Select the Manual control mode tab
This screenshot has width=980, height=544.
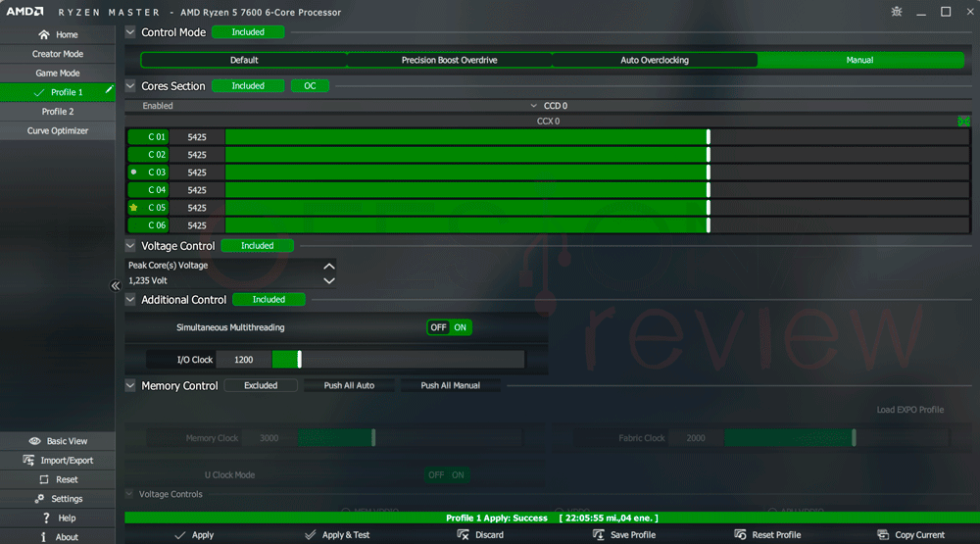[x=860, y=60]
